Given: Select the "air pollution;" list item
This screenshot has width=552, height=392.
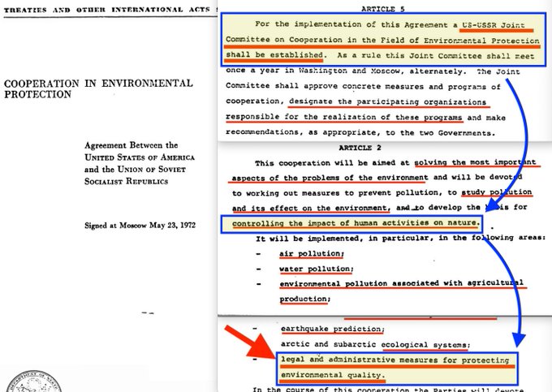Looking at the screenshot, I should [x=312, y=253].
